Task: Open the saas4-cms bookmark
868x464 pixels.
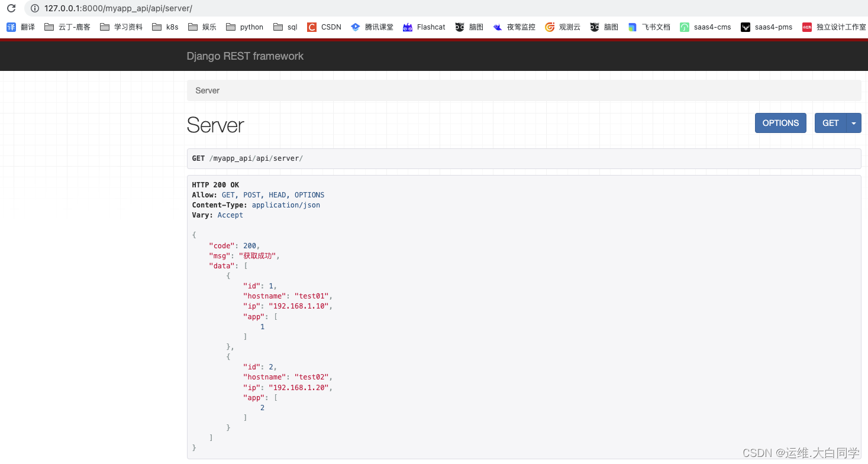Action: [x=705, y=27]
